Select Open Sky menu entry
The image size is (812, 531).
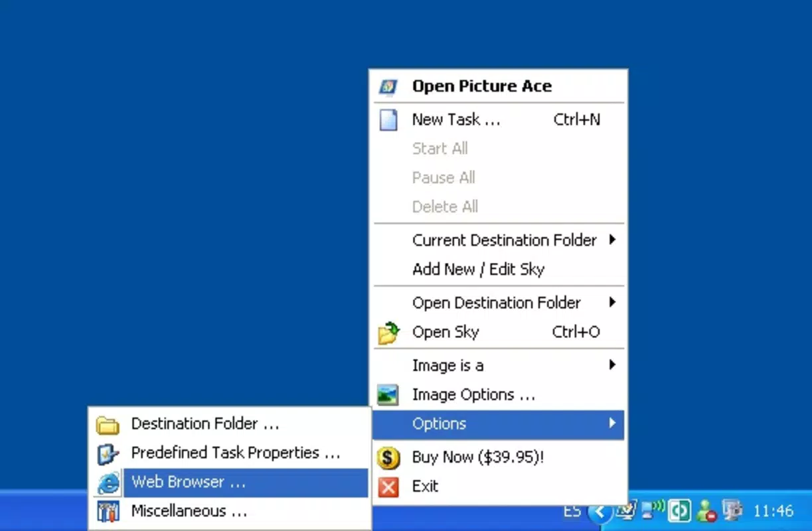pyautogui.click(x=499, y=332)
